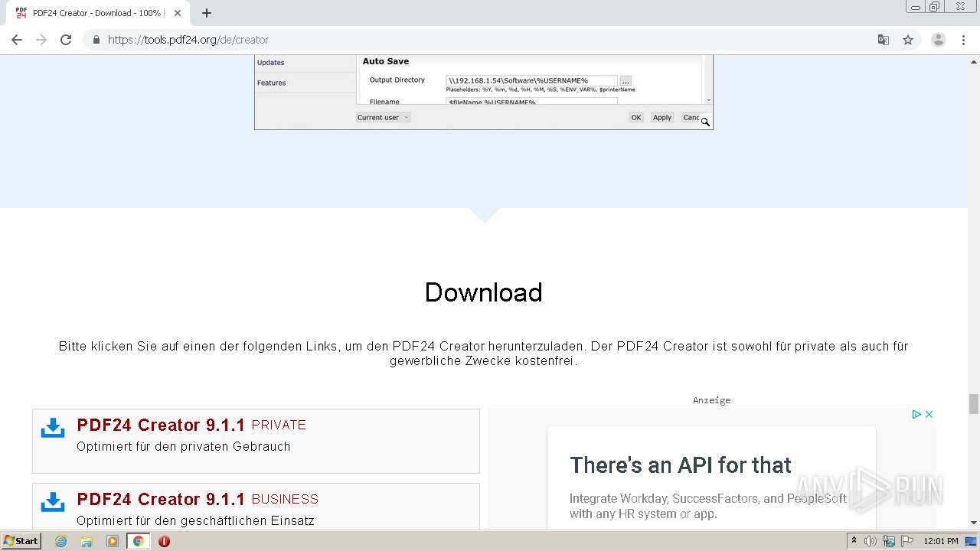Bookmark this page with the star
Screen dimensions: 980x551
click(908, 40)
